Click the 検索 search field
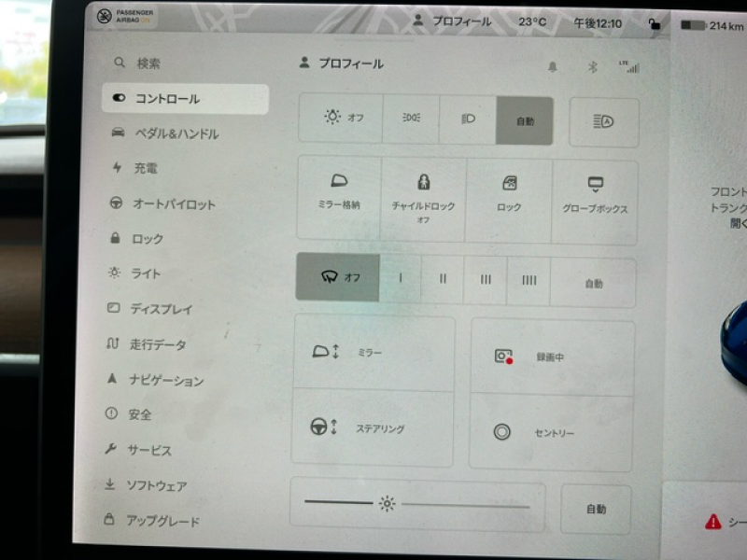 [144, 63]
